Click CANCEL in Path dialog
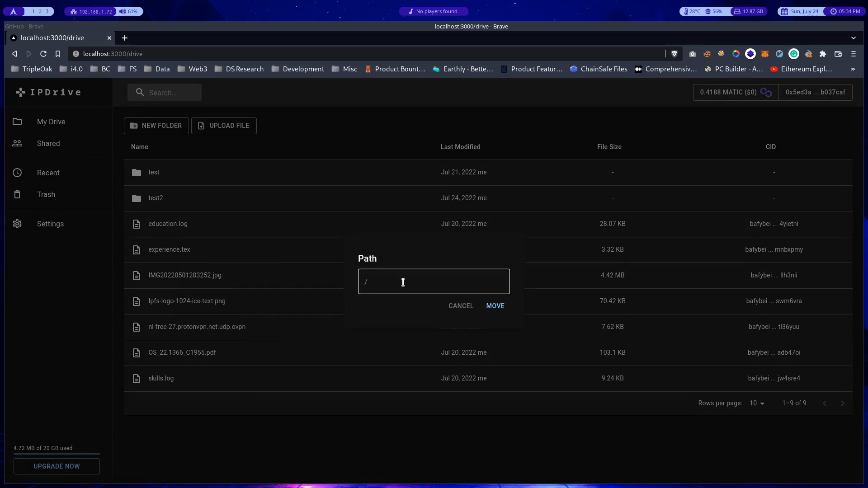This screenshot has height=488, width=868. pyautogui.click(x=461, y=306)
